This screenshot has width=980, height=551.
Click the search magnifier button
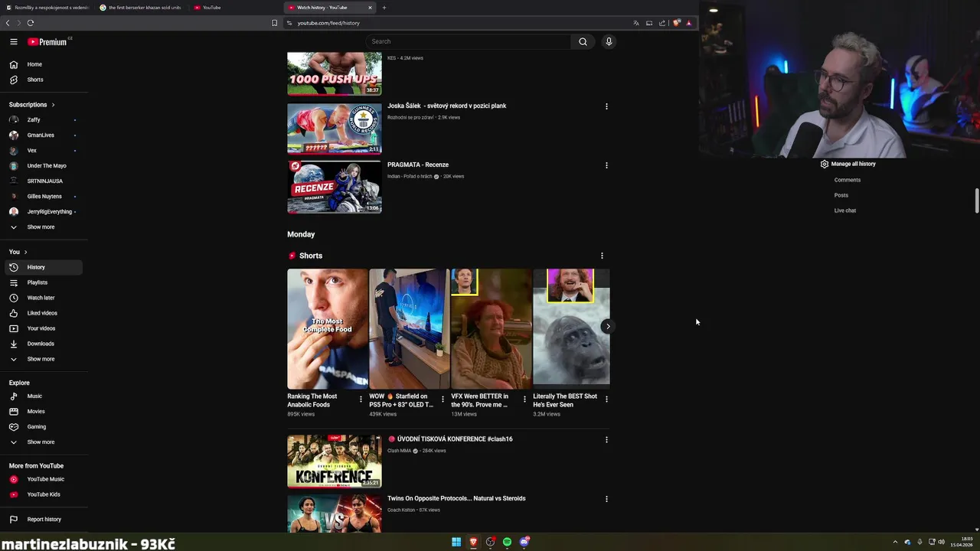[x=583, y=41]
